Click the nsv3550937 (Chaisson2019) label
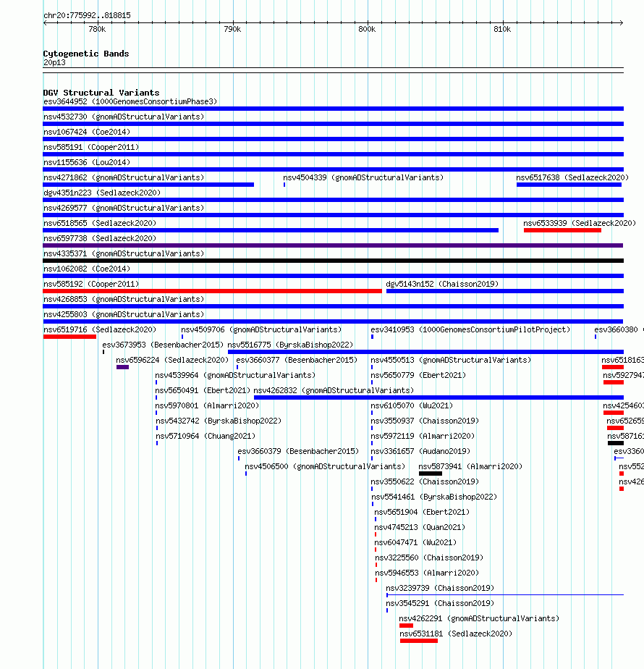 [x=425, y=421]
